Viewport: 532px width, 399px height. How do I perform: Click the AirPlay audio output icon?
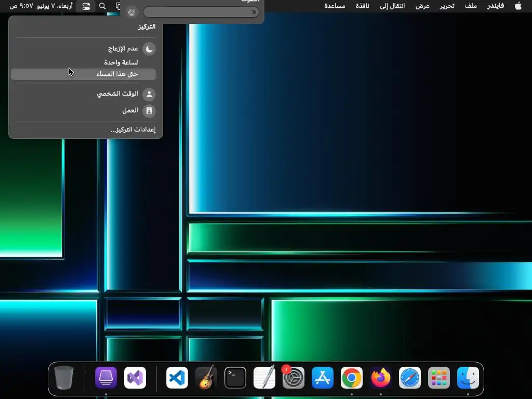pyautogui.click(x=131, y=12)
